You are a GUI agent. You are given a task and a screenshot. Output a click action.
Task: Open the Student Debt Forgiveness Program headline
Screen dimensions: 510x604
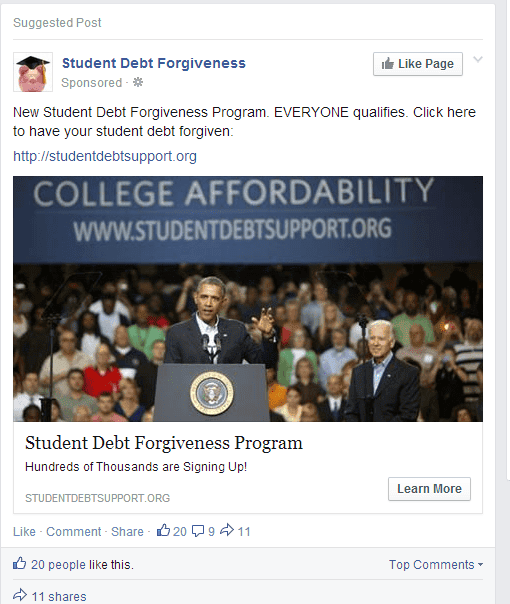pyautogui.click(x=164, y=443)
